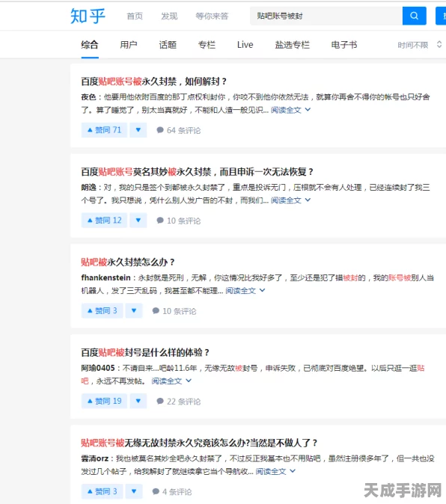Click author name 阿瑜0405

coord(98,368)
